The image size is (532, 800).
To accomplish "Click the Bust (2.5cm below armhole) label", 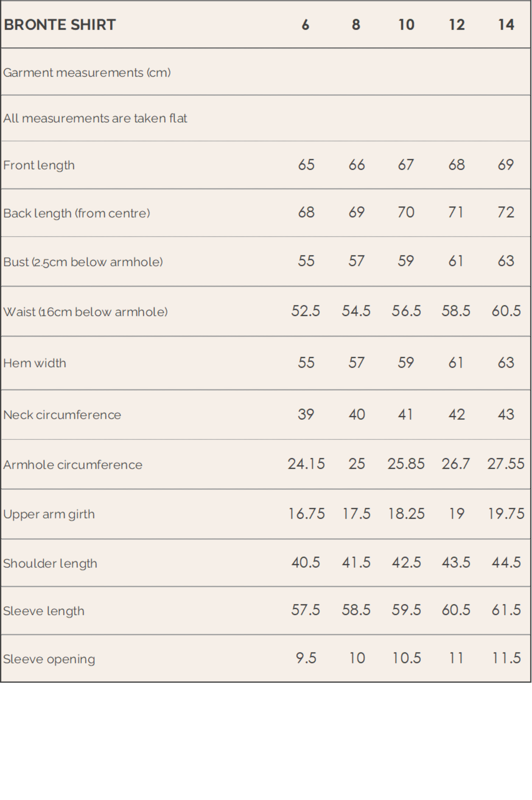I will click(x=83, y=262).
